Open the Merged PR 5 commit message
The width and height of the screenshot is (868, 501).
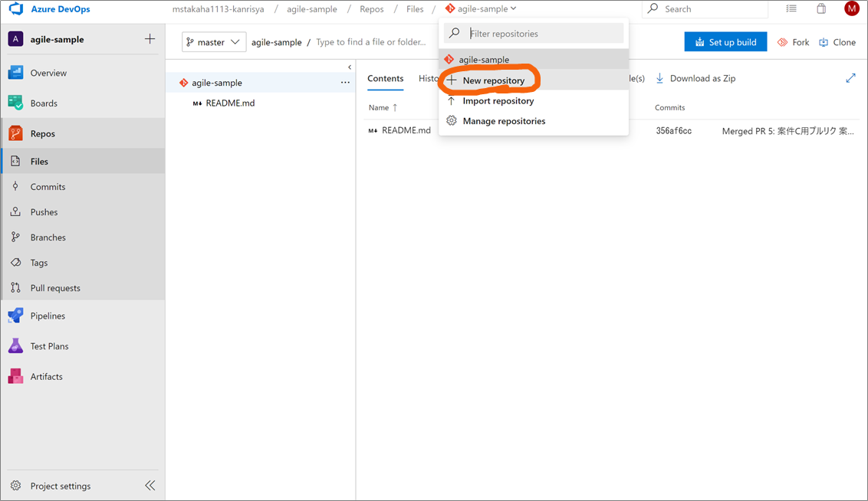point(787,131)
